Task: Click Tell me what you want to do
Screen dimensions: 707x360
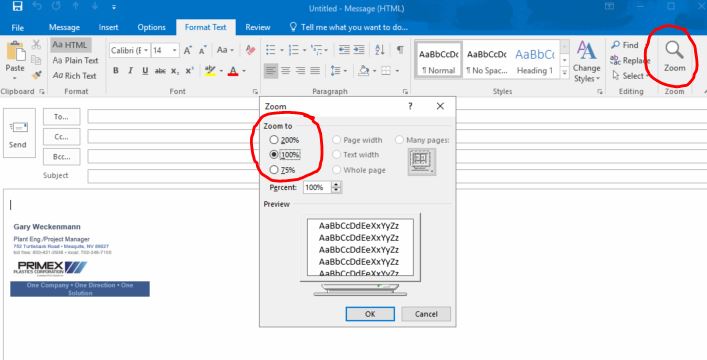Action: tap(349, 28)
